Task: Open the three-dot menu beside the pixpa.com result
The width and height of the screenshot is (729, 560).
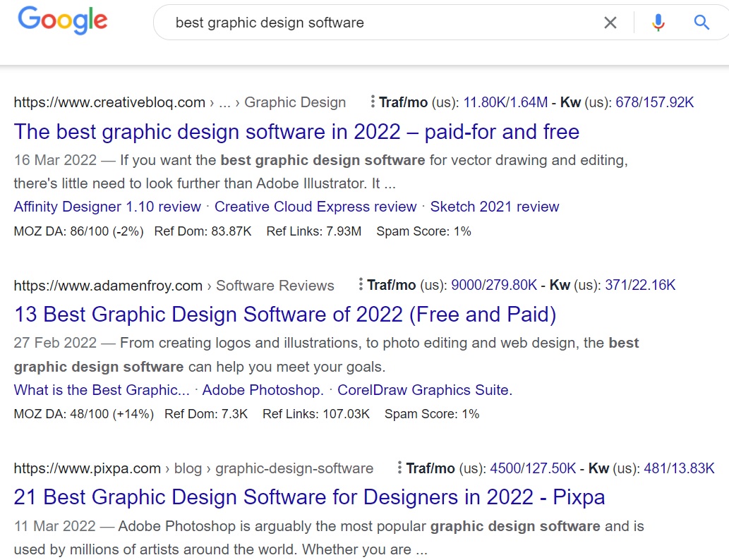Action: (399, 468)
